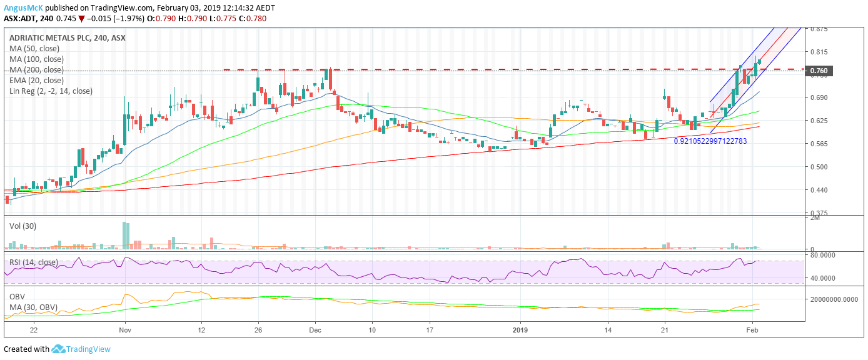Click the C:0.780 close value
The image size is (868, 360).
coord(251,19)
